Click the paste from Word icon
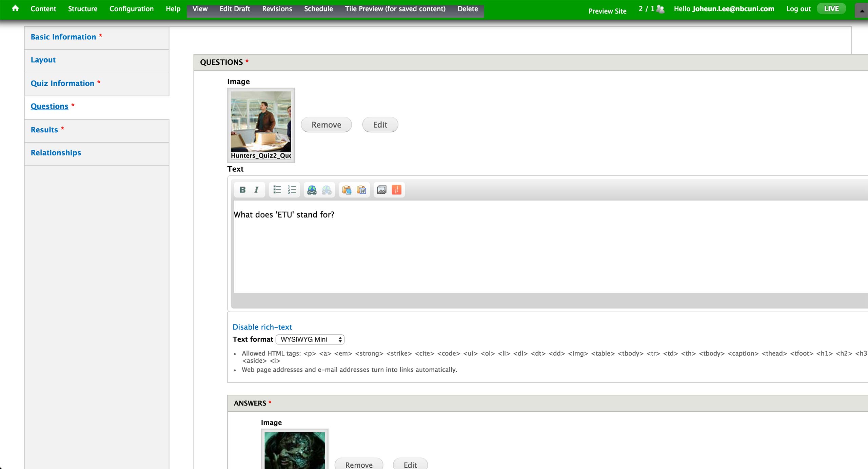The image size is (868, 469). (x=361, y=190)
